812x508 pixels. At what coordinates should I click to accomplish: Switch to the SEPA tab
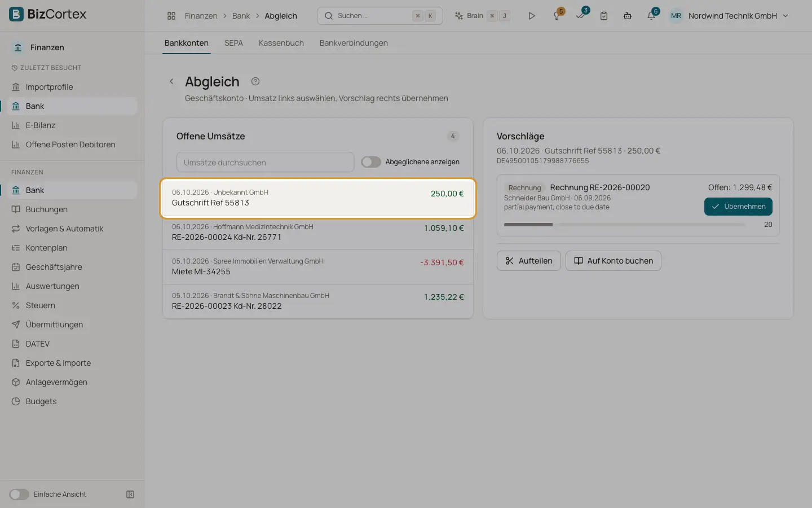(x=233, y=43)
